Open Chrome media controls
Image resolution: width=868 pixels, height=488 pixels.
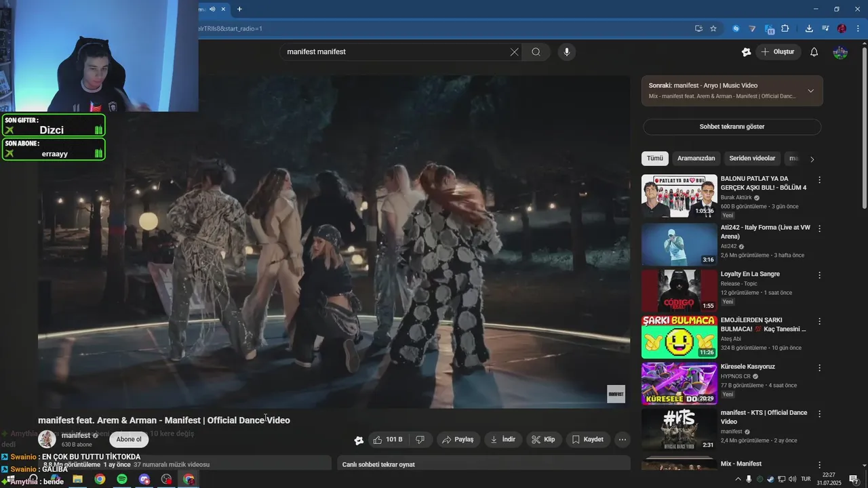(x=825, y=28)
